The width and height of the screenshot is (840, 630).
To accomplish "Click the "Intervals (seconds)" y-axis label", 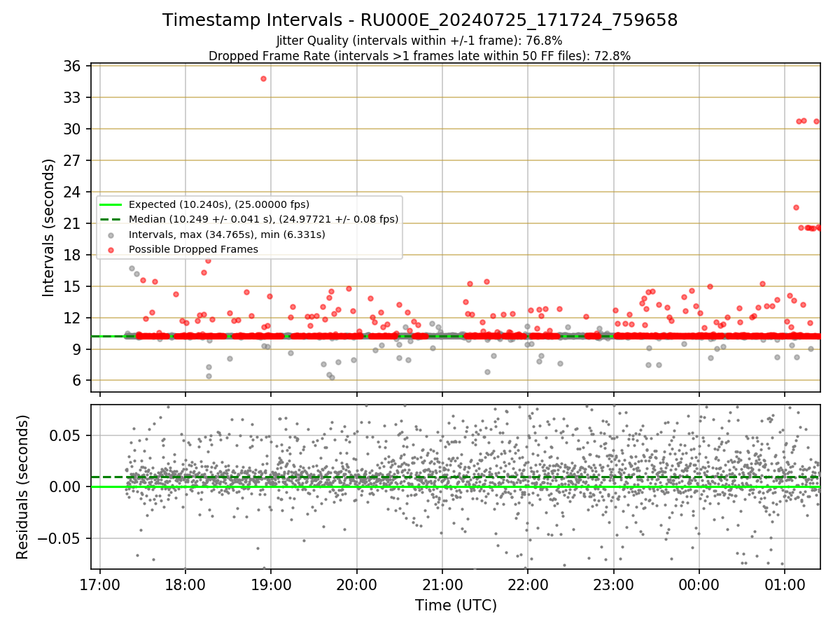I will (x=49, y=227).
